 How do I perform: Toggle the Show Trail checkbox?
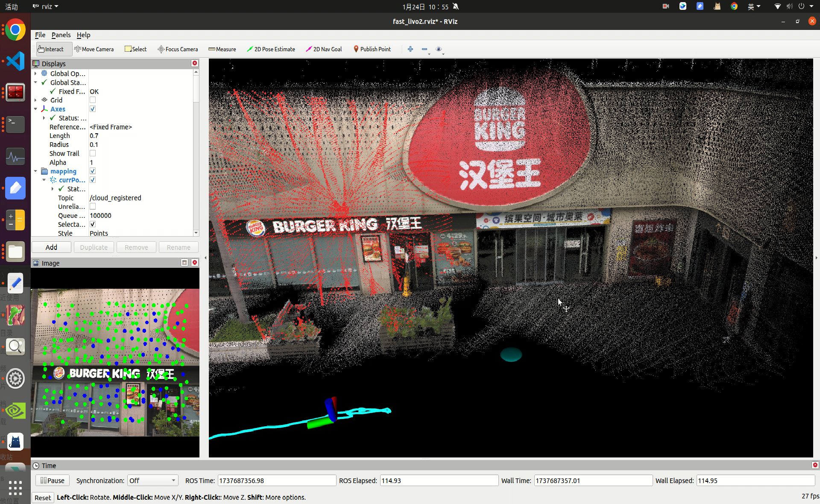pyautogui.click(x=93, y=153)
